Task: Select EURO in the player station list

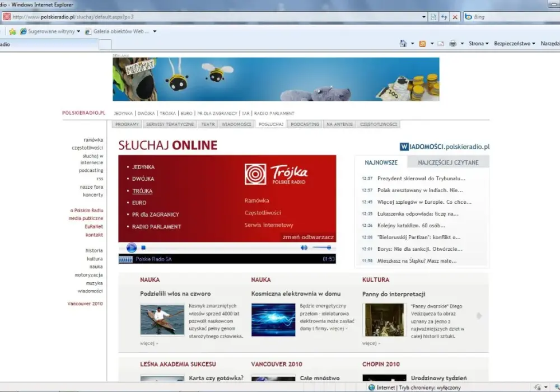Action: [139, 203]
